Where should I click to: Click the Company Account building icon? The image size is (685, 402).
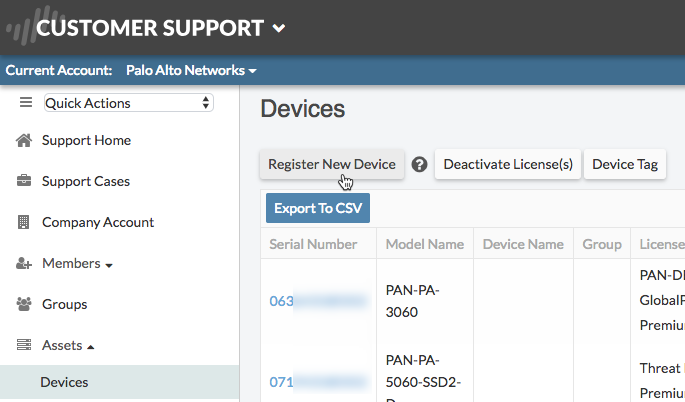(x=24, y=222)
